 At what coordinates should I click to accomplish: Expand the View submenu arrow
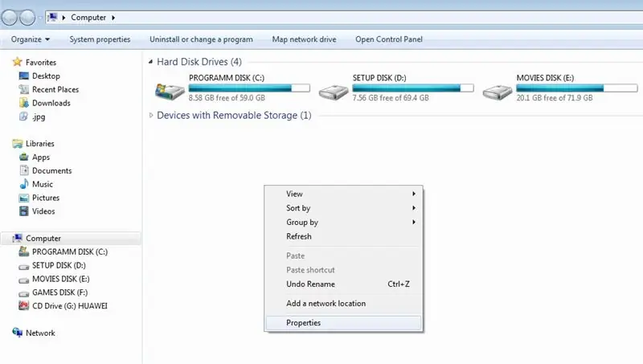pos(414,194)
